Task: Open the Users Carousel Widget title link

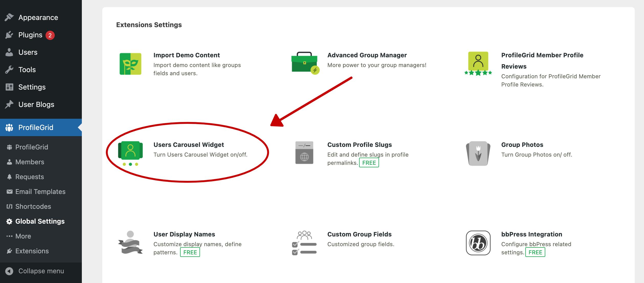Action: [188, 145]
